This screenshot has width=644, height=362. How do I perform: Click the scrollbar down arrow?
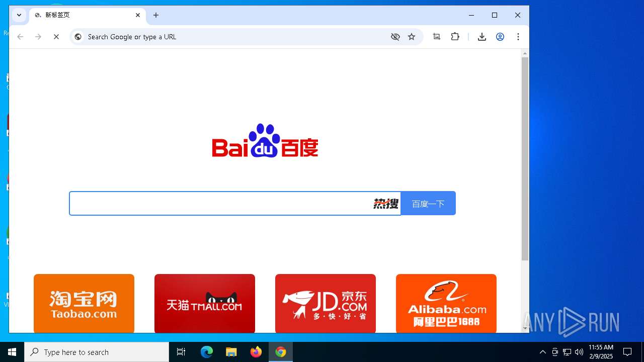click(525, 329)
